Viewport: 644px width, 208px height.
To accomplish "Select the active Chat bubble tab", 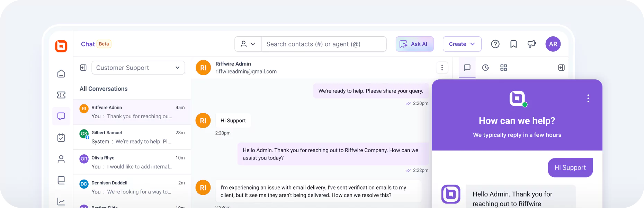I will pyautogui.click(x=467, y=68).
